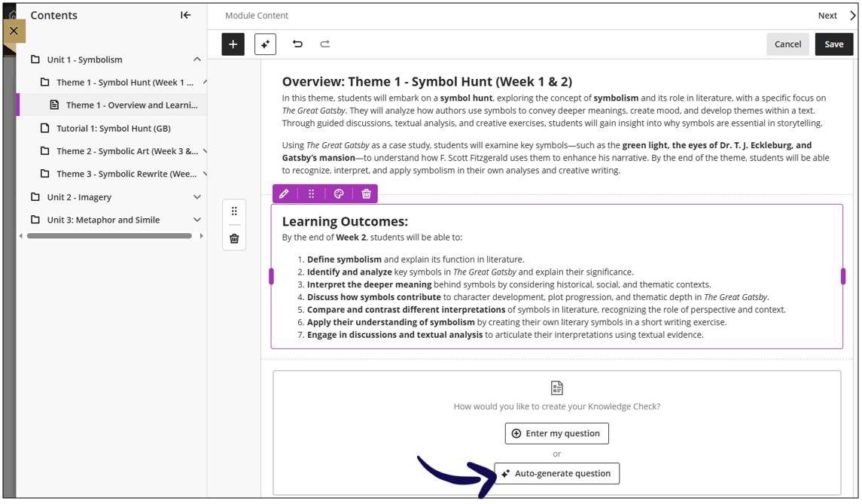Open the AI auto-generate sparkle icon

[265, 44]
